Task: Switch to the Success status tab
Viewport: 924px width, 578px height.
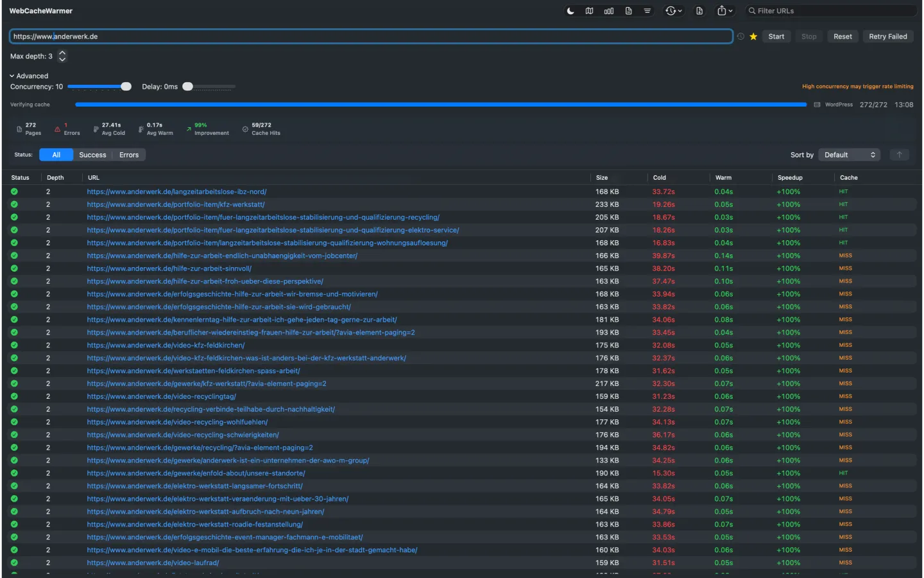Action: [x=92, y=155]
